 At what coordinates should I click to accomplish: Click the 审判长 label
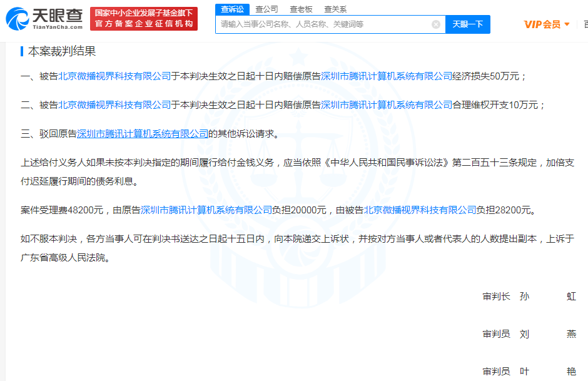(x=496, y=297)
